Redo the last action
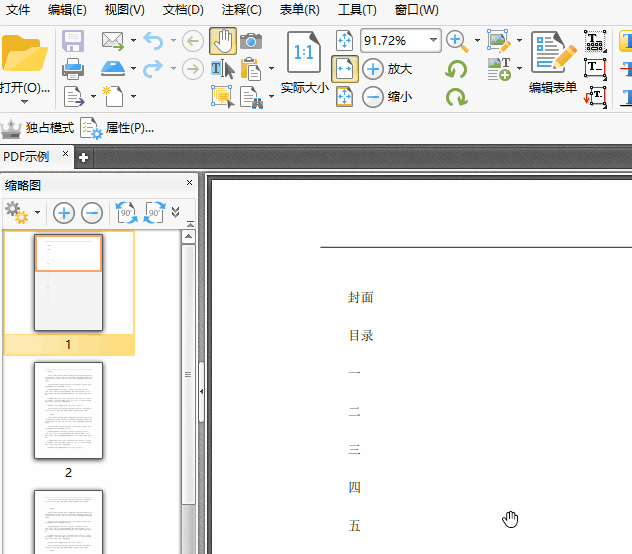 point(154,69)
